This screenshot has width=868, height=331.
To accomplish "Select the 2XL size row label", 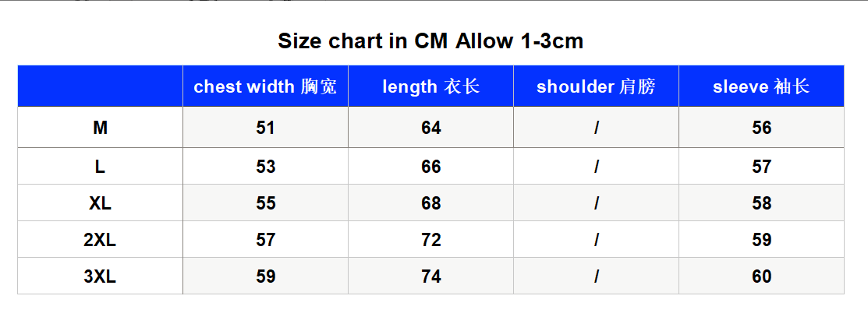I will tap(100, 239).
